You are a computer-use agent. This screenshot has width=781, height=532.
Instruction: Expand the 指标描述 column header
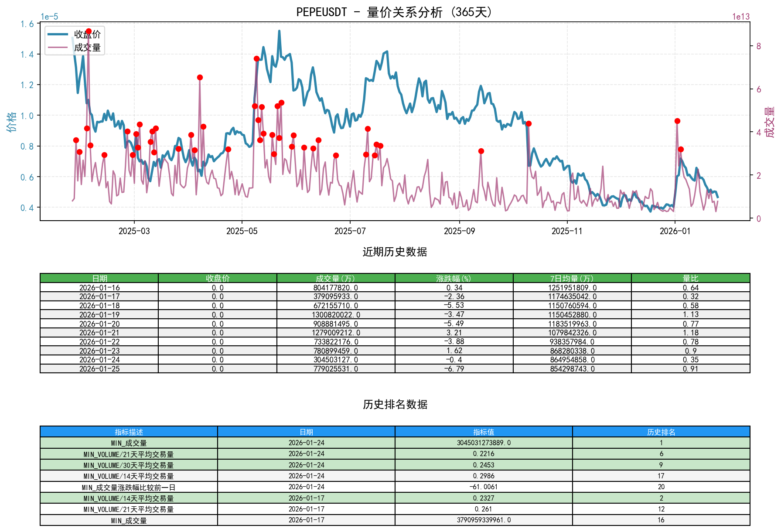coord(128,432)
